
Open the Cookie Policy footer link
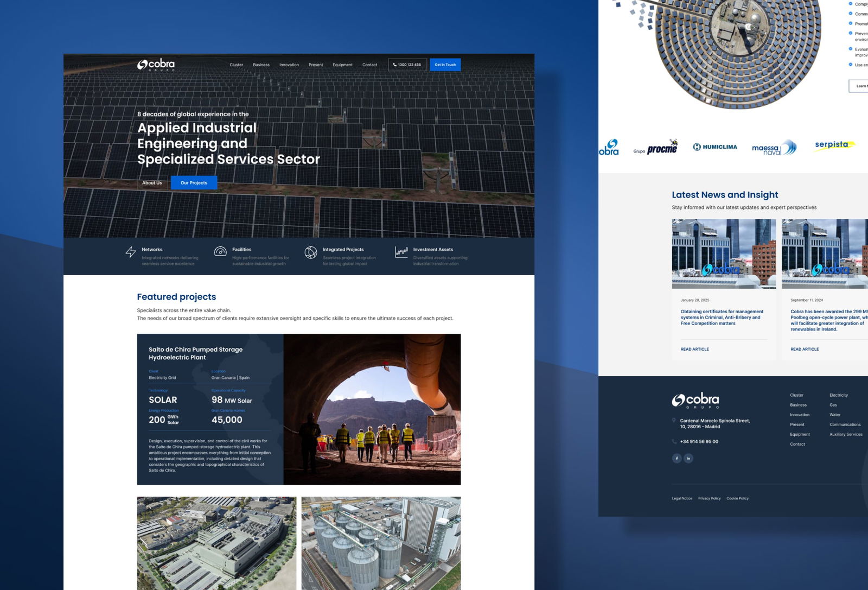738,498
